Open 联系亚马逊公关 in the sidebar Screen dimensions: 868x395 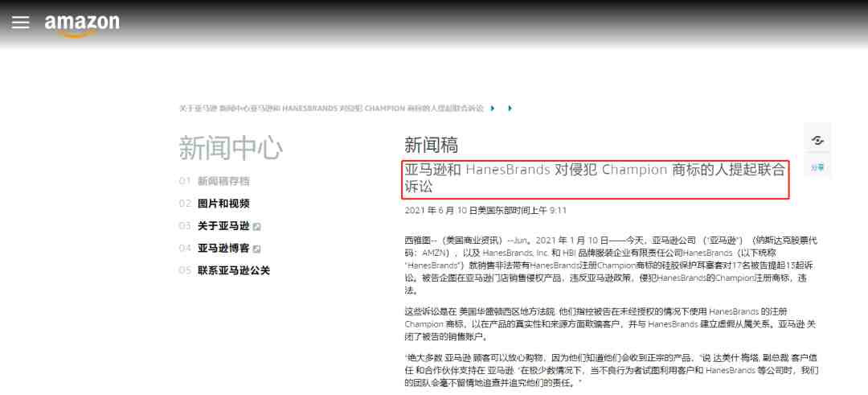[234, 271]
